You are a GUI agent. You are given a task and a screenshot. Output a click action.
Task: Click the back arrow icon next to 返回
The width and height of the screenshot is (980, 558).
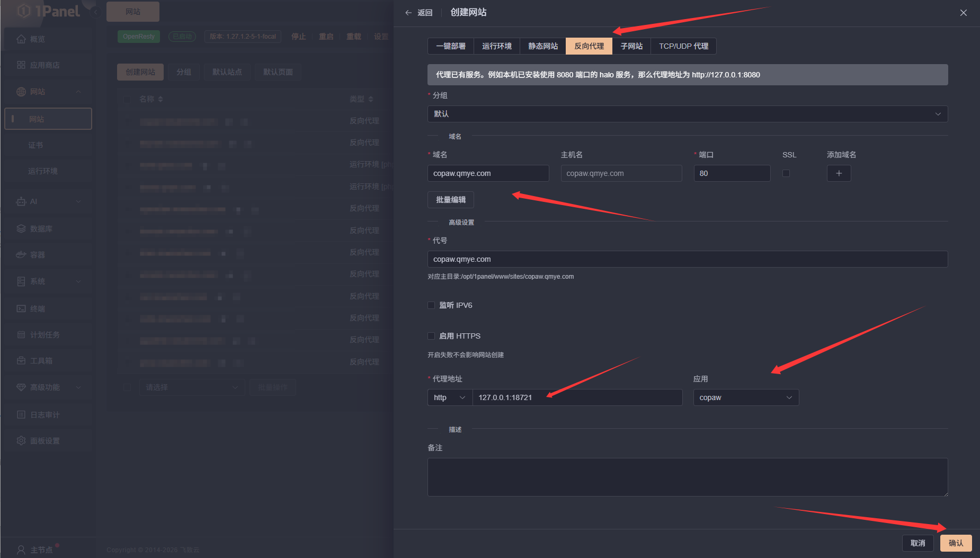tap(408, 13)
